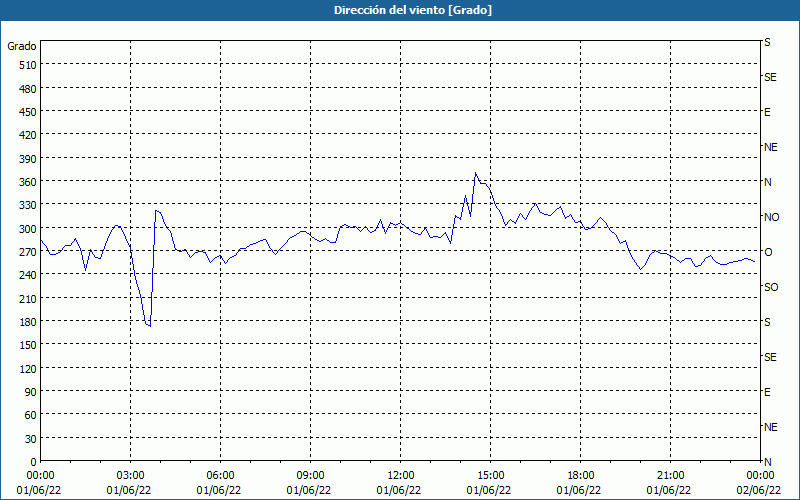Click the 00:00 label above 01/06/22
Image resolution: width=800 pixels, height=500 pixels.
click(40, 476)
